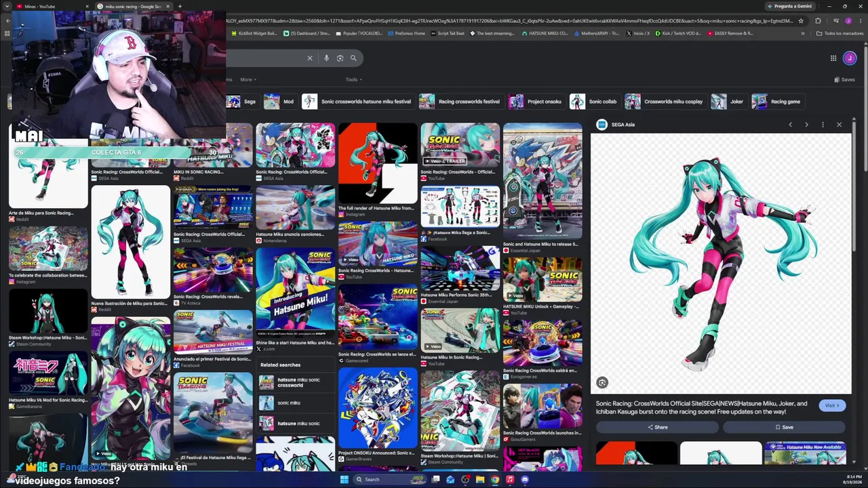Open the Google apps grid
Viewport: 868px width, 488px height.
833,58
